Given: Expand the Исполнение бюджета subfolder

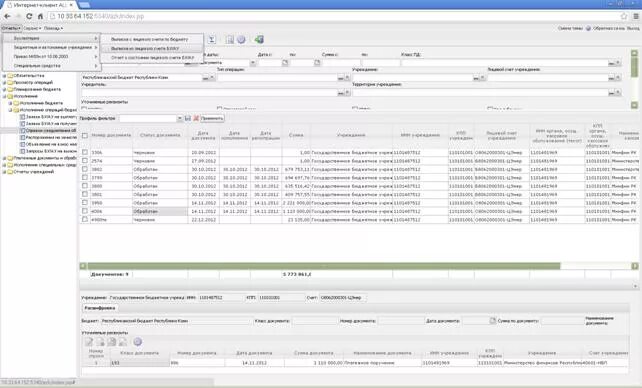Looking at the screenshot, I should [x=11, y=103].
